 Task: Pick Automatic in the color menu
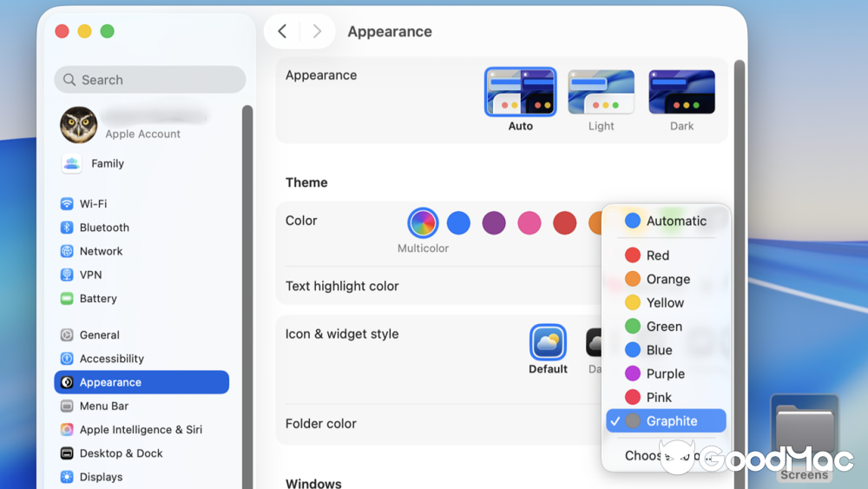coord(666,221)
